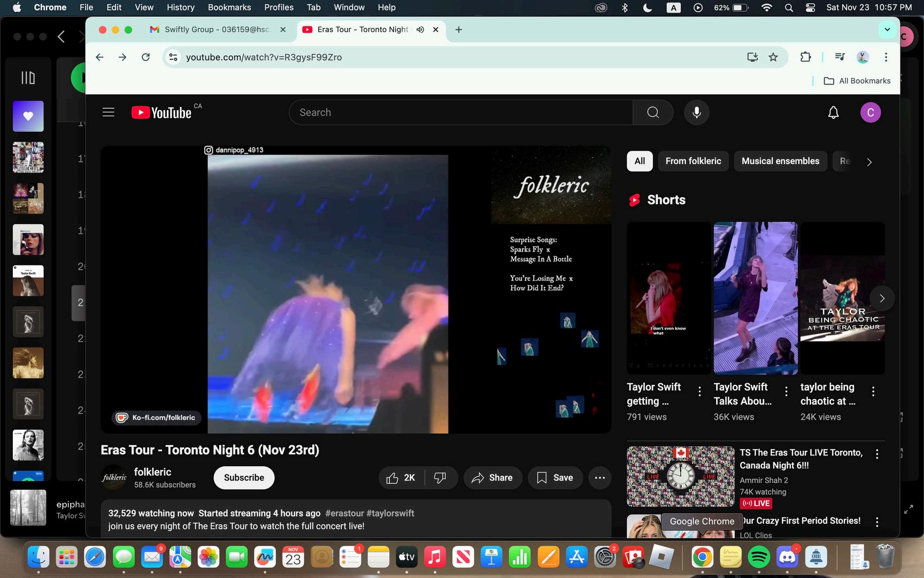Viewport: 924px width, 578px height.
Task: Open the YouTube account avatar menu
Action: 871,112
